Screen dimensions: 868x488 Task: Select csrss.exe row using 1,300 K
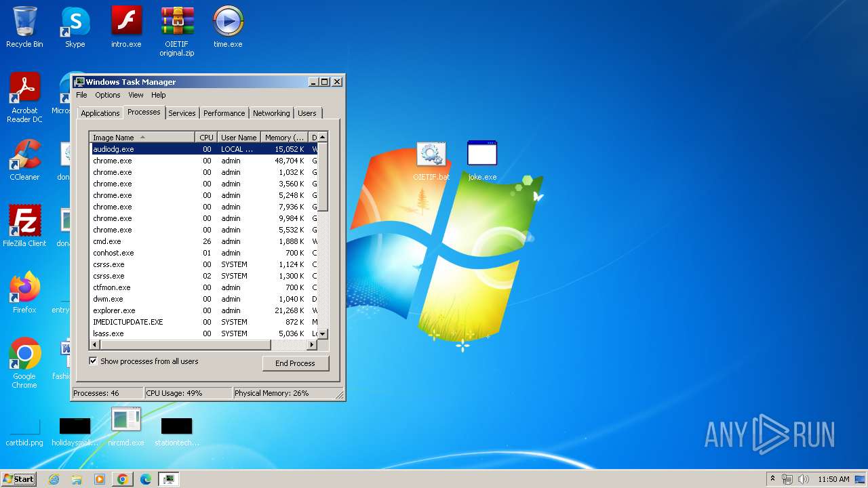pos(204,276)
